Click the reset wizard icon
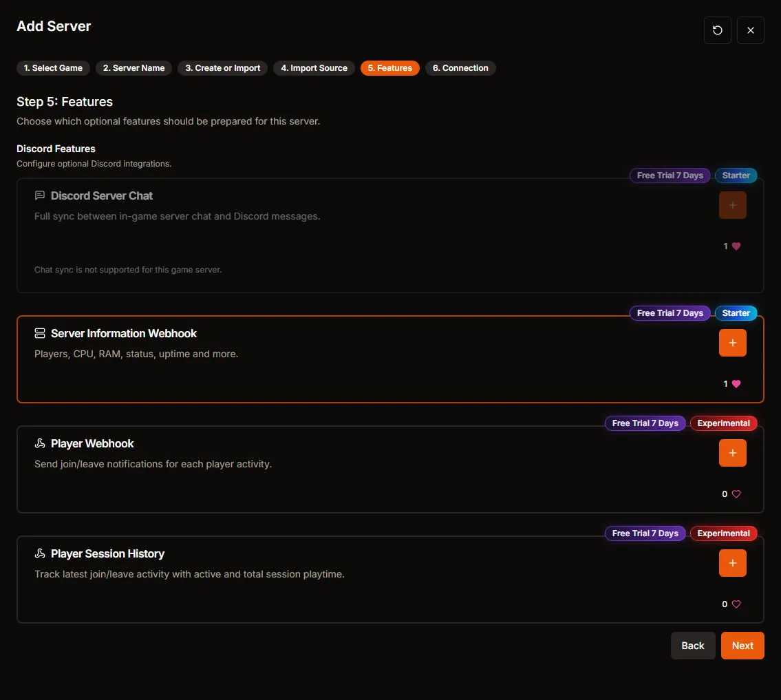The image size is (781, 700). [x=718, y=30]
